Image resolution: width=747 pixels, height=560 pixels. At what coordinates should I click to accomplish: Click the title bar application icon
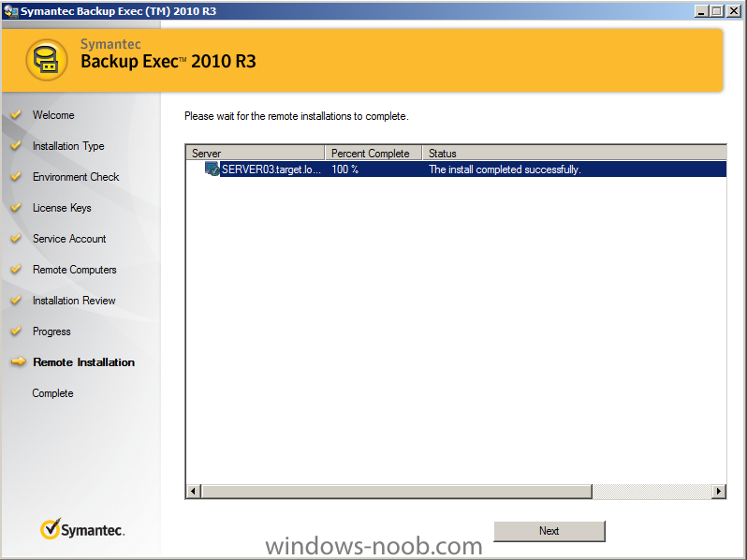pos(10,11)
